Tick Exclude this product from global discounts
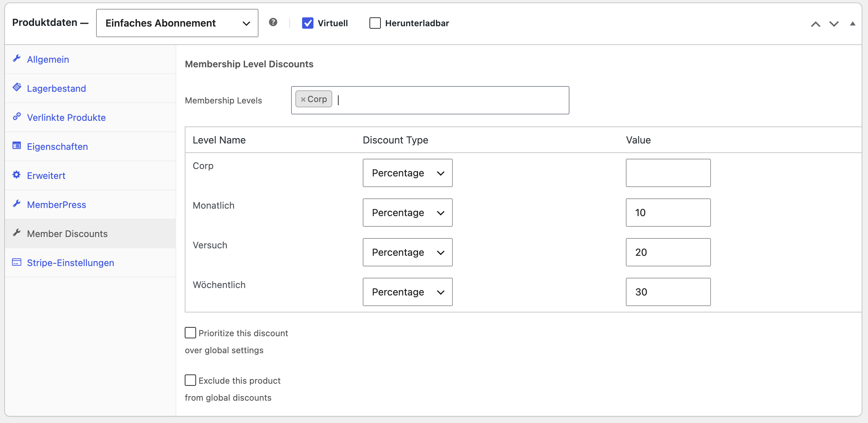The height and width of the screenshot is (423, 868). tap(190, 380)
